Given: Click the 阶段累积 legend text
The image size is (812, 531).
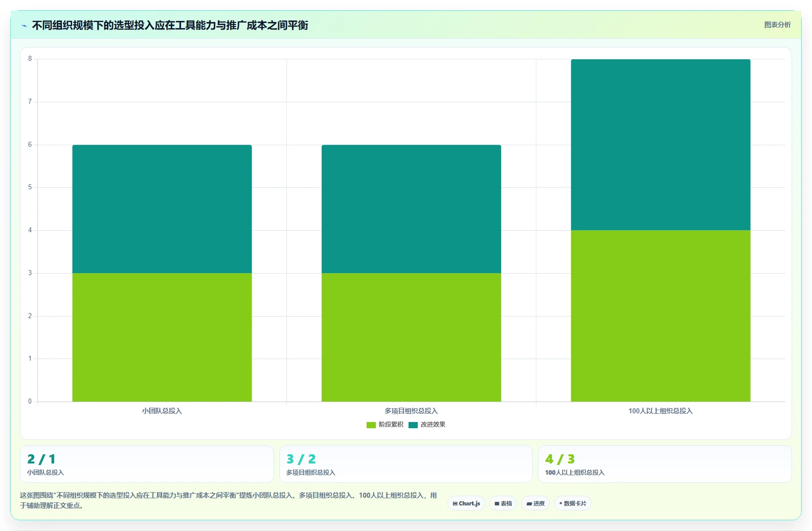Looking at the screenshot, I should click(x=391, y=425).
